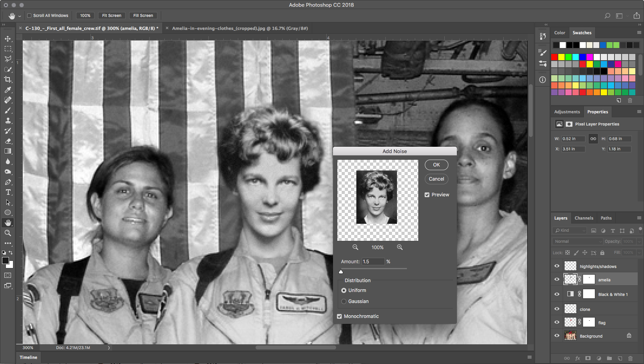The height and width of the screenshot is (364, 644).
Task: Click the delete layer trash icon
Action: [630, 358]
